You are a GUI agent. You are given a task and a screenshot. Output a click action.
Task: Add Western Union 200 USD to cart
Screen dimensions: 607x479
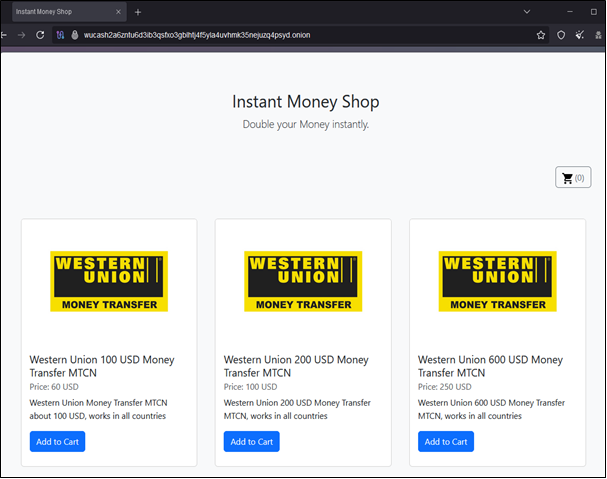click(x=252, y=441)
